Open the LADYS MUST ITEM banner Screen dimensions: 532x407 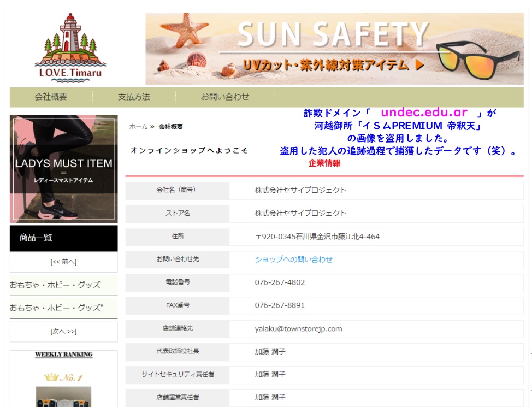(63, 169)
